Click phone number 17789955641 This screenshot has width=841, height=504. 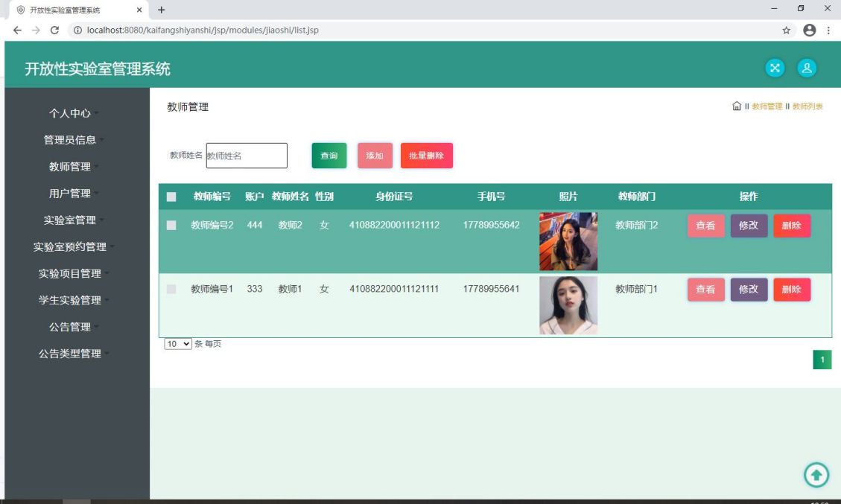click(492, 289)
